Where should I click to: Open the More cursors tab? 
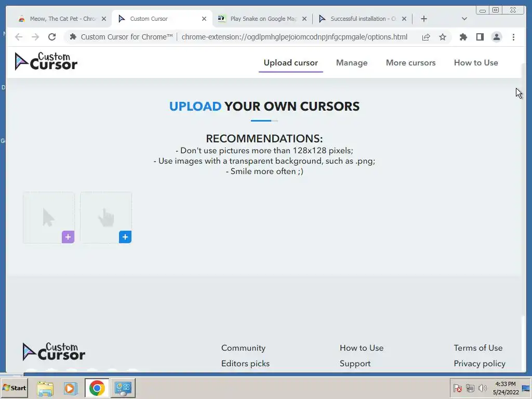coord(410,63)
